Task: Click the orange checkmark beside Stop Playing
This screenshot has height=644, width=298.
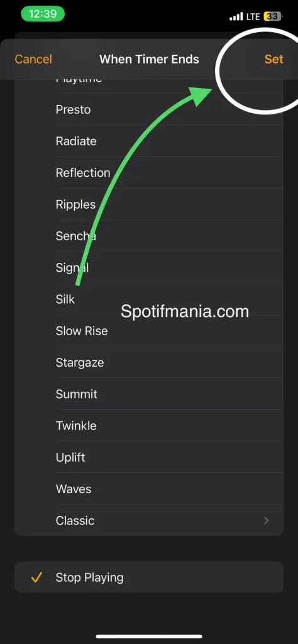Action: tap(36, 577)
